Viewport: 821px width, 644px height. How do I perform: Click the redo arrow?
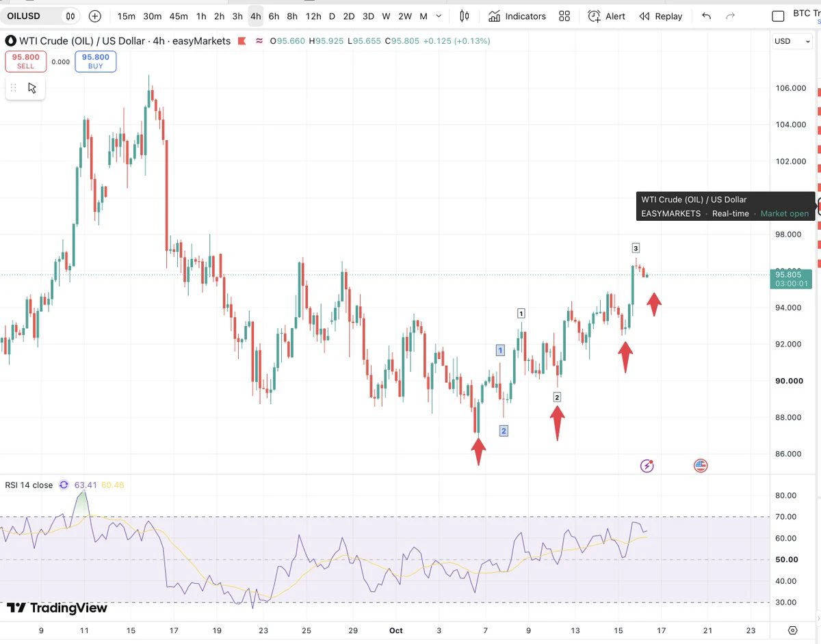click(x=730, y=16)
